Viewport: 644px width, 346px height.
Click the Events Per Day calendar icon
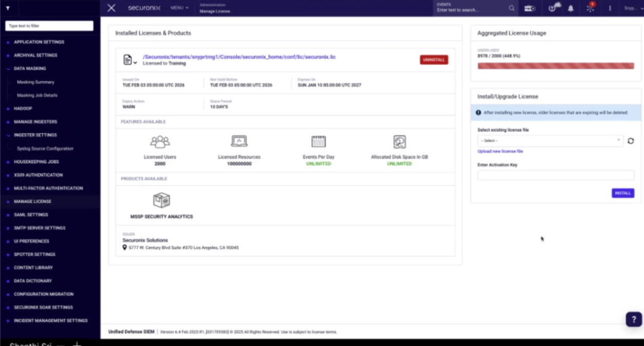click(x=318, y=142)
